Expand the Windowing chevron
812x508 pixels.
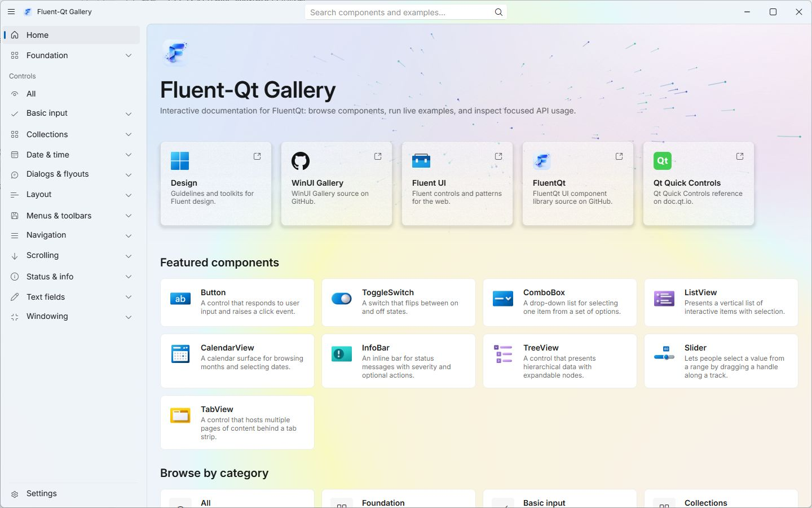(x=129, y=317)
